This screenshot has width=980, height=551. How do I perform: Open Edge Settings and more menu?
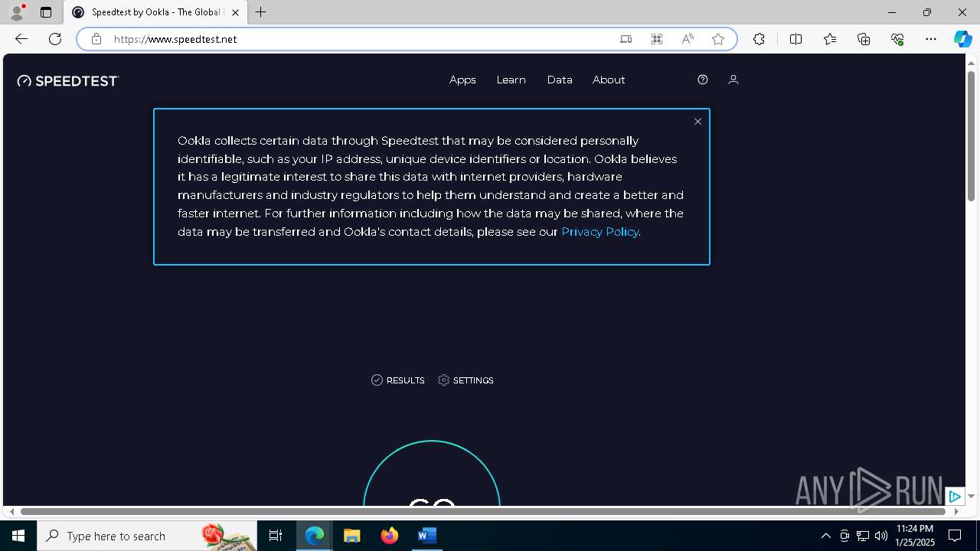[931, 39]
